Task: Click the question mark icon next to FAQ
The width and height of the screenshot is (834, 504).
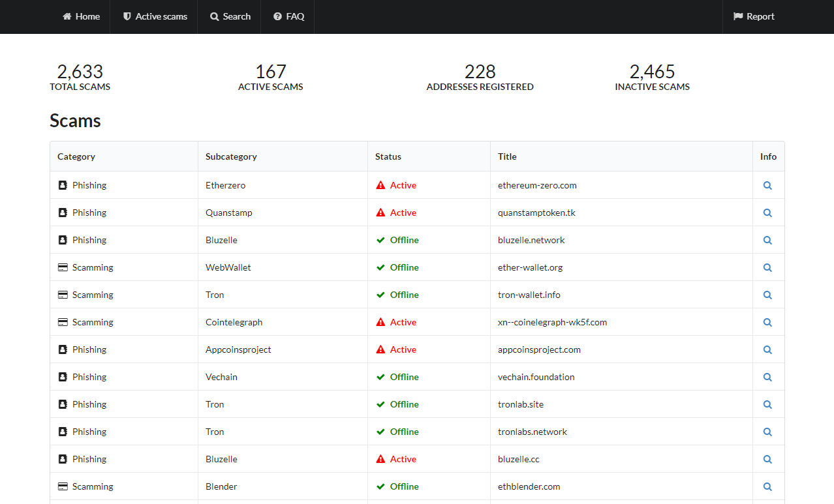Action: (x=276, y=16)
